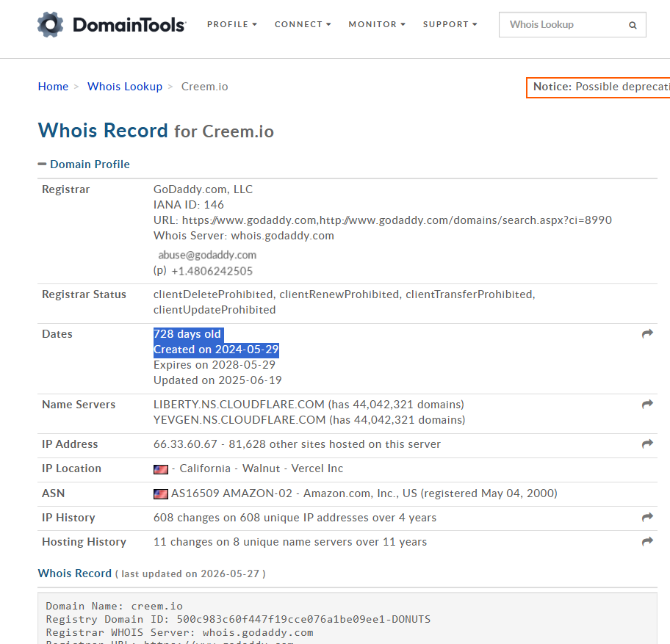This screenshot has width=670, height=644.
Task: Open the Hosting History row share arrow
Action: click(647, 541)
